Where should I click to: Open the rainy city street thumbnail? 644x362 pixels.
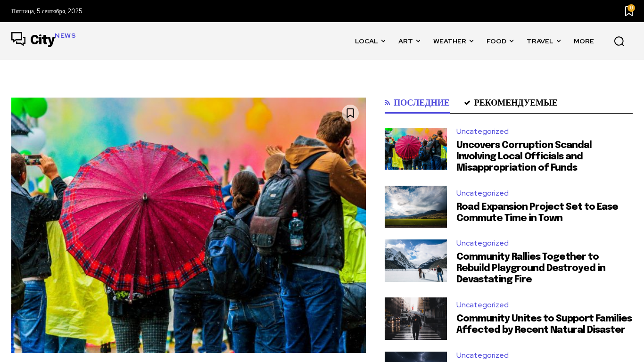416,319
